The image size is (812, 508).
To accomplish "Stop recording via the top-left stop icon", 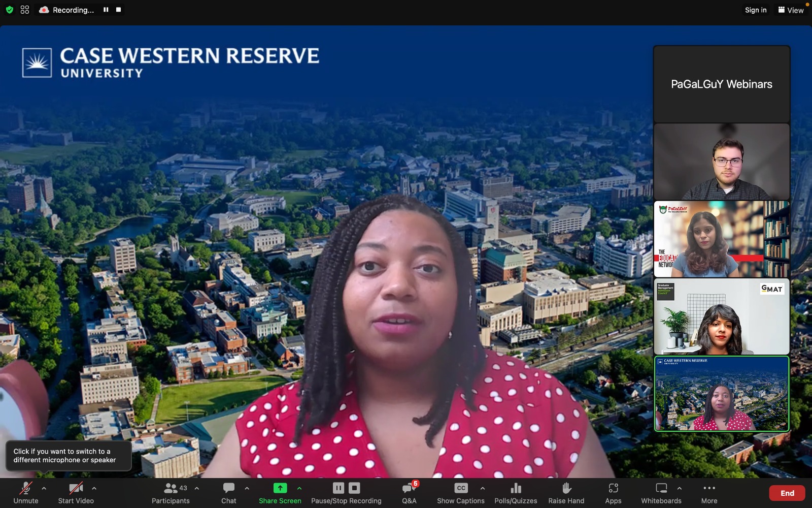I will [118, 10].
